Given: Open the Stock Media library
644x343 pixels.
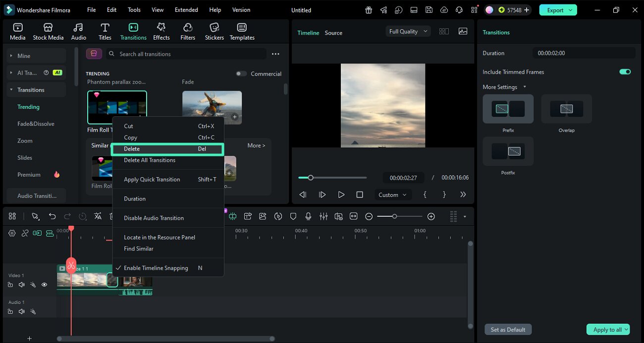Looking at the screenshot, I should pyautogui.click(x=48, y=32).
